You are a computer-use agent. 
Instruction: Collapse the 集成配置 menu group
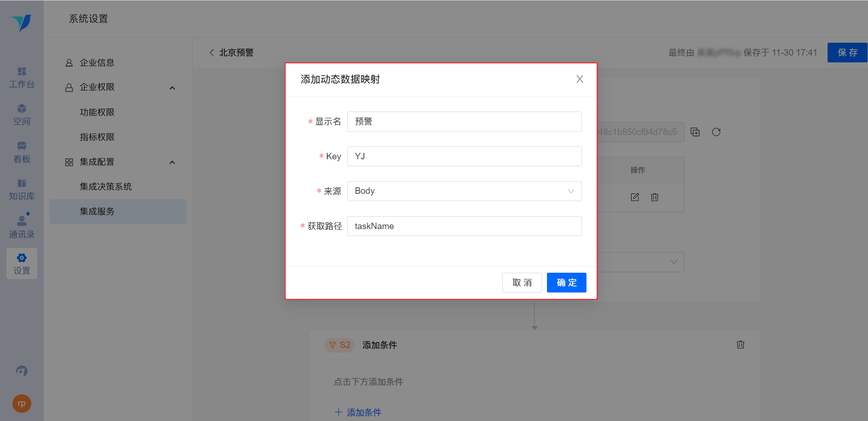(x=172, y=162)
